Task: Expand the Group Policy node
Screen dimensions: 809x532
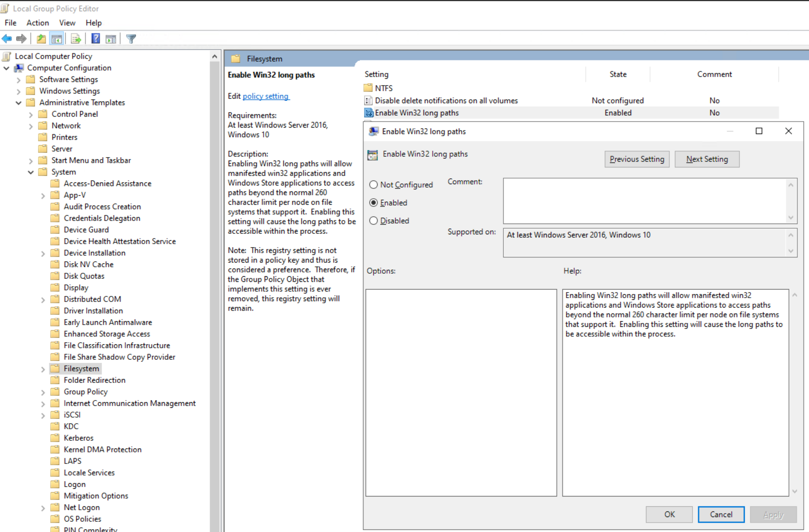Action: tap(43, 392)
